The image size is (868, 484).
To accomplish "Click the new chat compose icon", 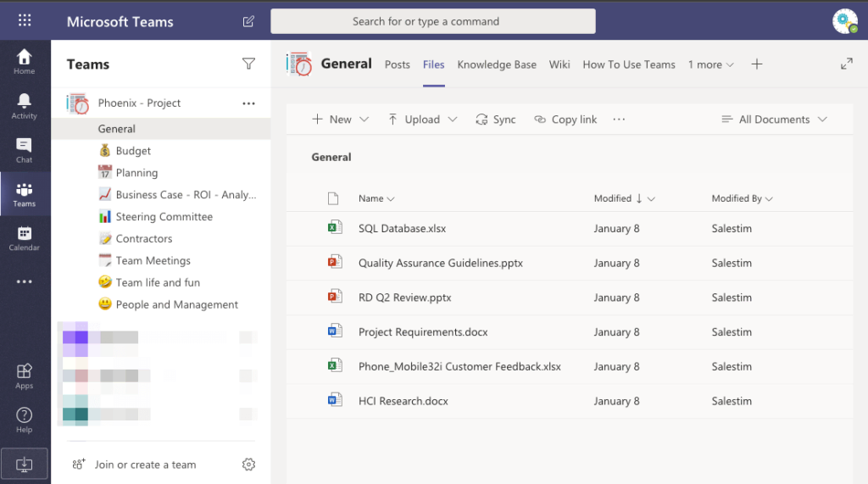I will (x=248, y=21).
